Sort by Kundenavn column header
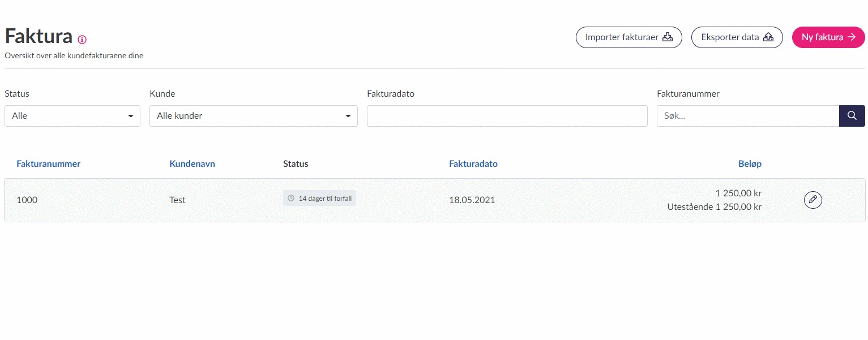 pos(192,164)
